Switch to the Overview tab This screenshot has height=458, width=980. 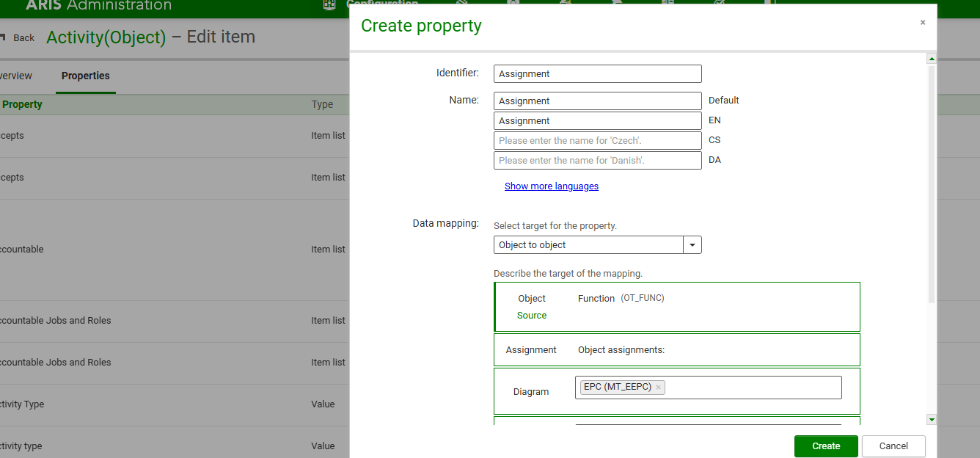click(x=16, y=76)
